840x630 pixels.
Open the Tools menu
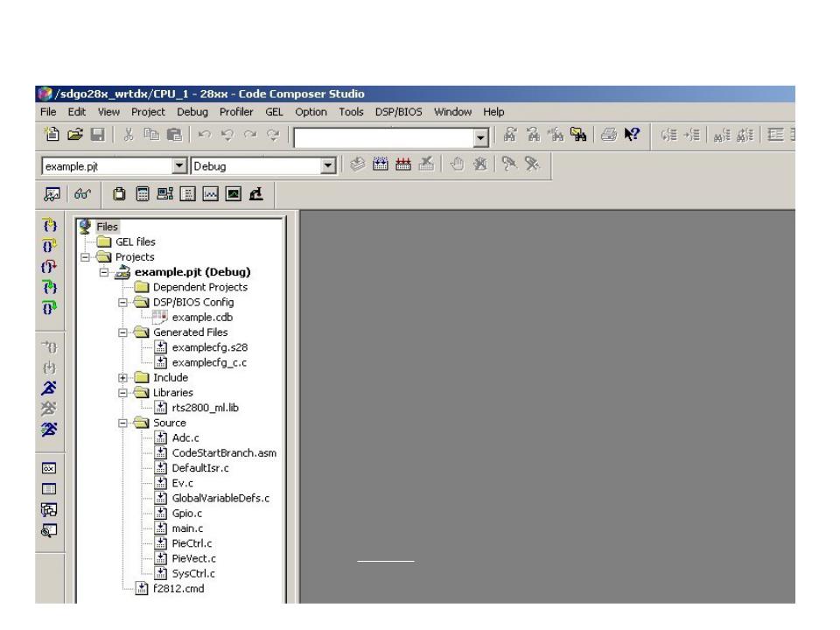point(351,112)
